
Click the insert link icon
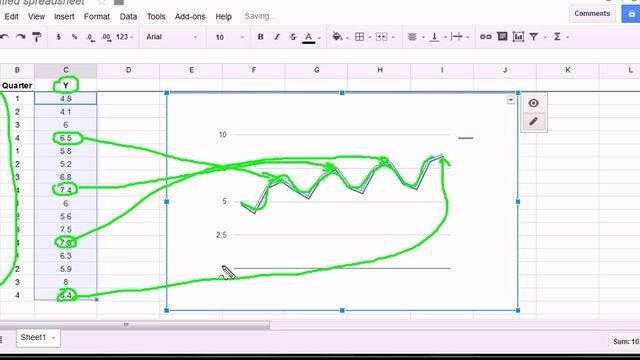pyautogui.click(x=485, y=37)
